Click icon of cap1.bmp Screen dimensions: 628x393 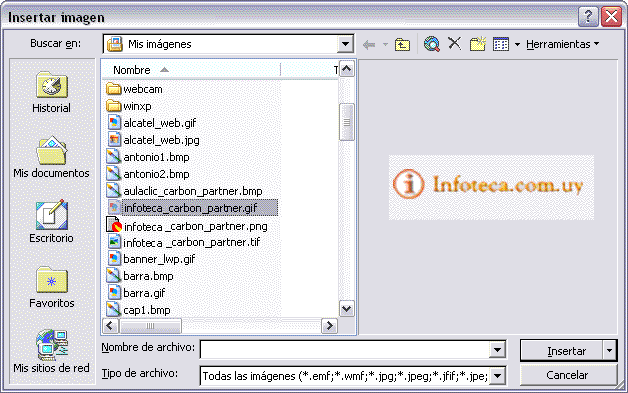click(114, 309)
